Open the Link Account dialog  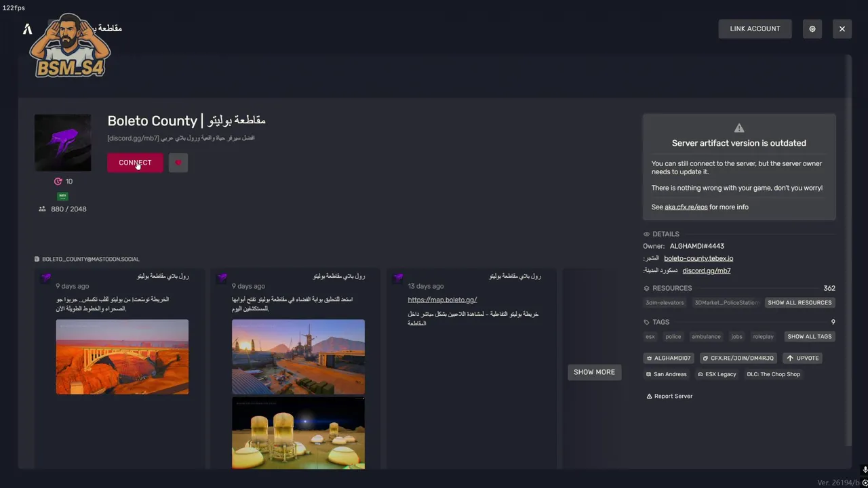(x=755, y=28)
